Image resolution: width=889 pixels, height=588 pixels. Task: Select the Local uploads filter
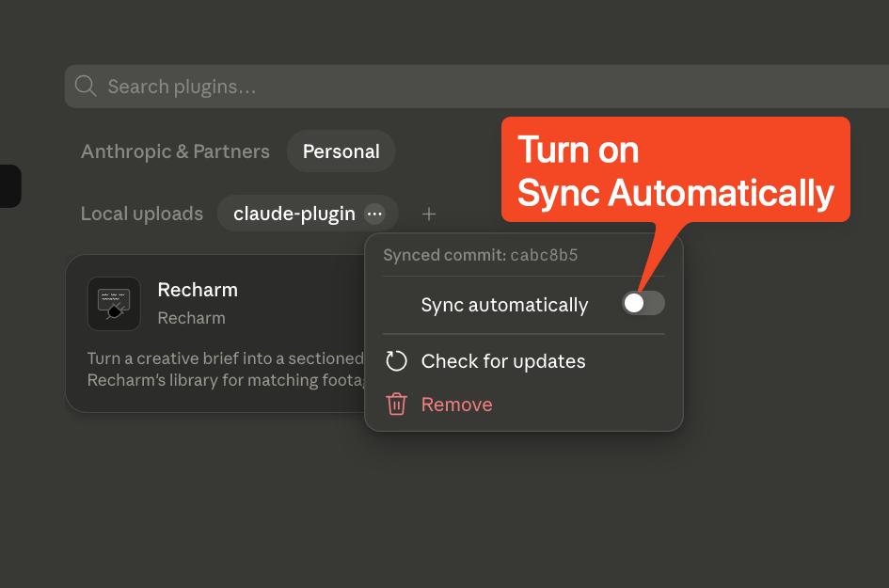point(142,214)
